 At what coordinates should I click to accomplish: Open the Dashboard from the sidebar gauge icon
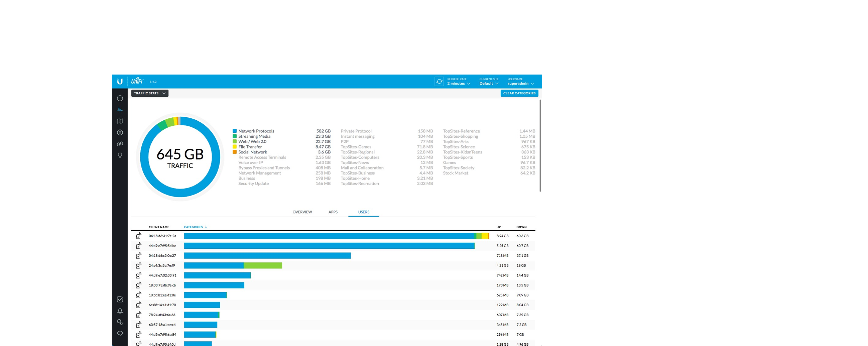click(120, 98)
